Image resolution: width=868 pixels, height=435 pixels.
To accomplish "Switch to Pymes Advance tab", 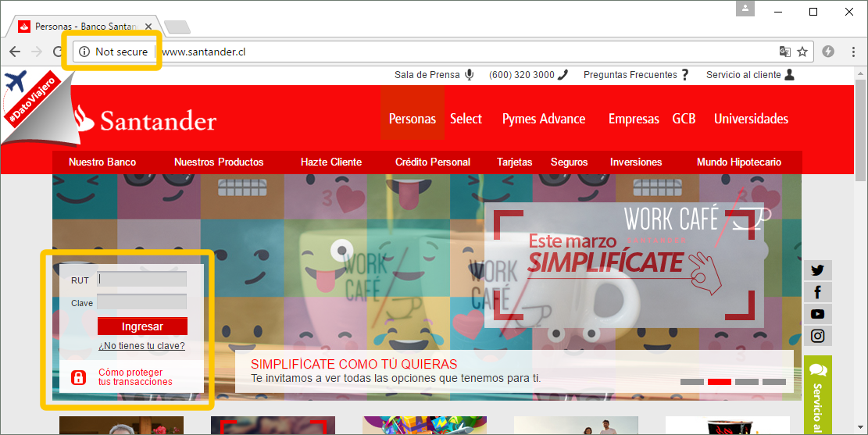I will coord(544,119).
